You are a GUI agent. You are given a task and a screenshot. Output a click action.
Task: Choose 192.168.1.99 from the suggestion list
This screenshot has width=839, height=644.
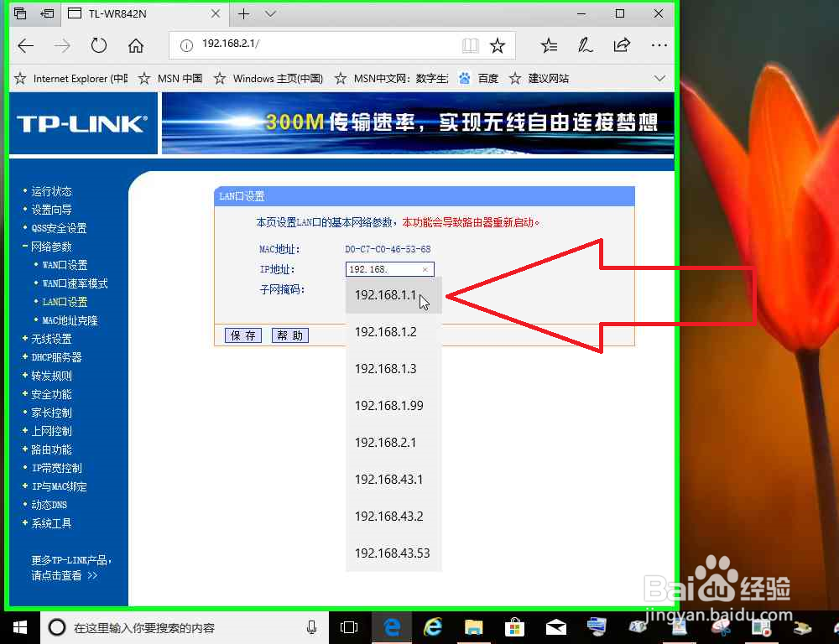(x=393, y=406)
